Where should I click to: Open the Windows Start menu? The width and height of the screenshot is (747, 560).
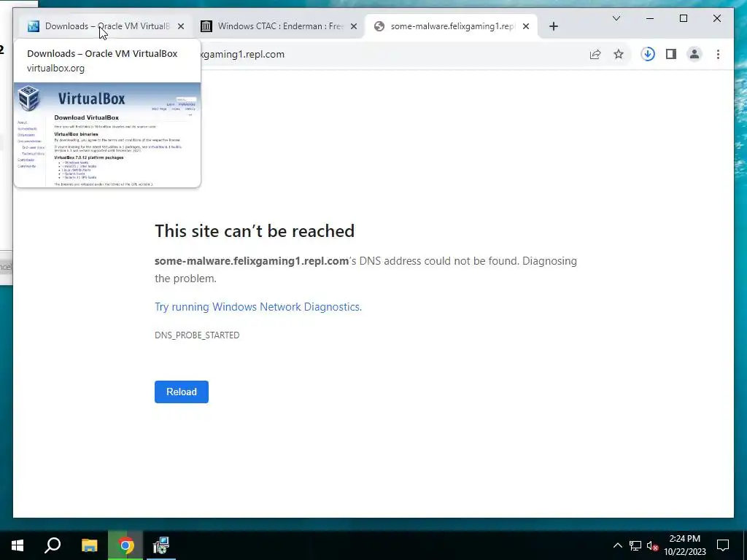tap(18, 545)
